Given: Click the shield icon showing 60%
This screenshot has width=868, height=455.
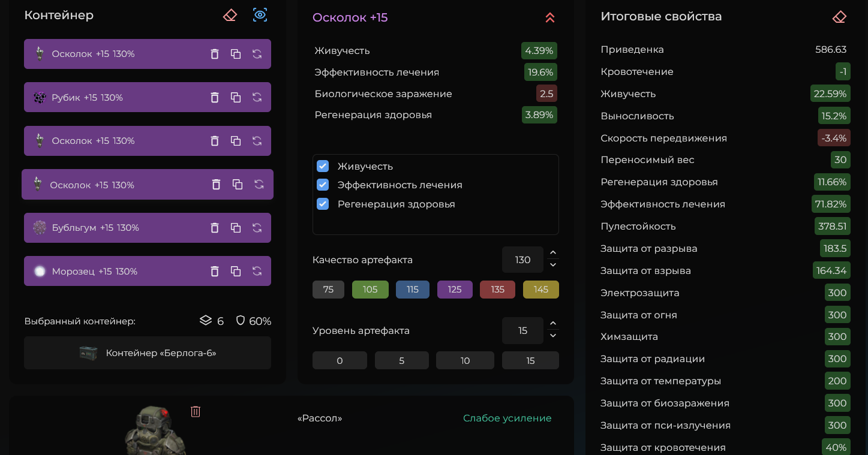Looking at the screenshot, I should click(x=241, y=321).
